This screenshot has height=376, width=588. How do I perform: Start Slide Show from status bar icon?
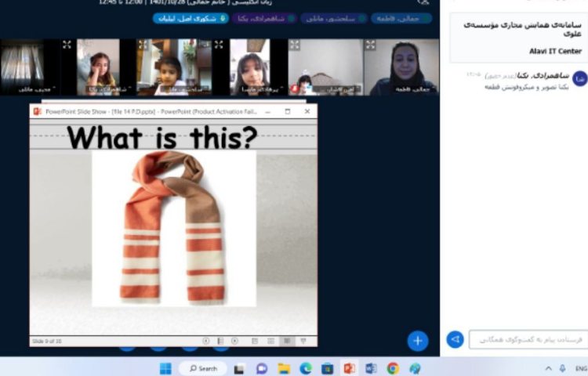[303, 341]
